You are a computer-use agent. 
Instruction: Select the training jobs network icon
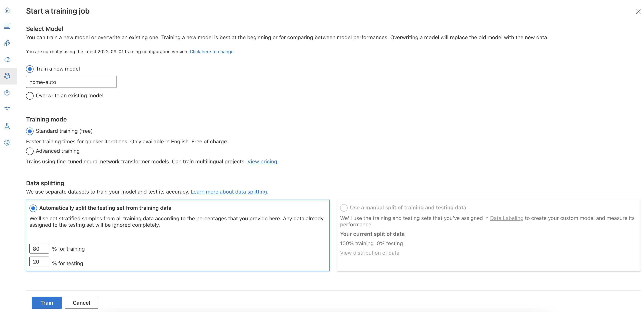7,76
